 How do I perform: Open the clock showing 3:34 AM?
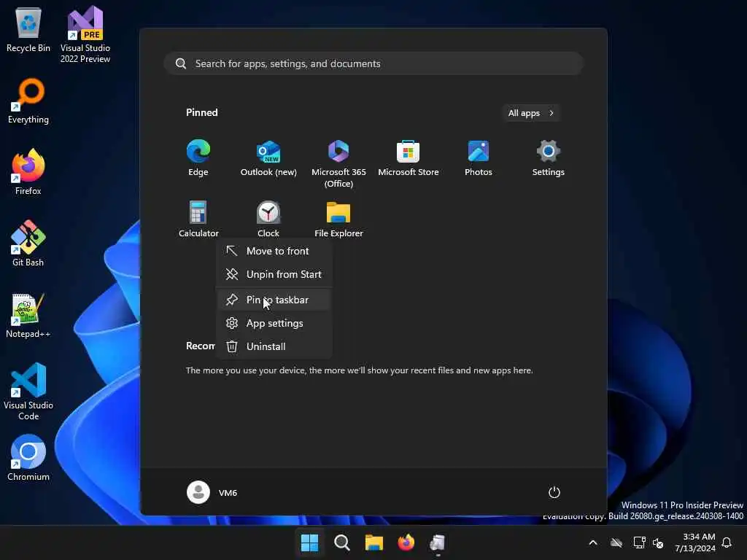point(695,542)
